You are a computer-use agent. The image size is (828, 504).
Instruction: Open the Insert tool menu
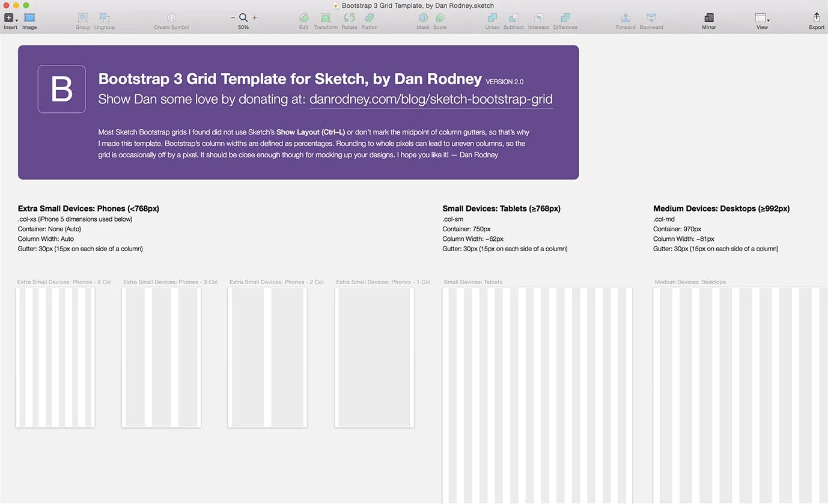[11, 18]
